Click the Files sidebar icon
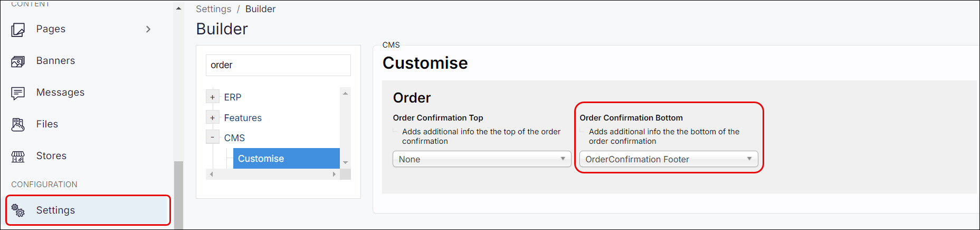This screenshot has height=230, width=980. click(x=18, y=125)
